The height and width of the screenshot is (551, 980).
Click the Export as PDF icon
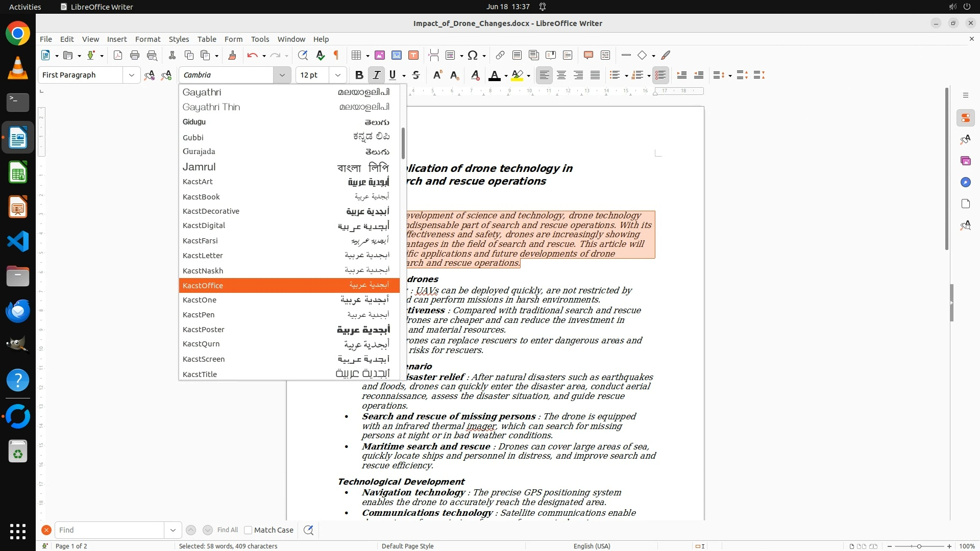click(x=118, y=56)
